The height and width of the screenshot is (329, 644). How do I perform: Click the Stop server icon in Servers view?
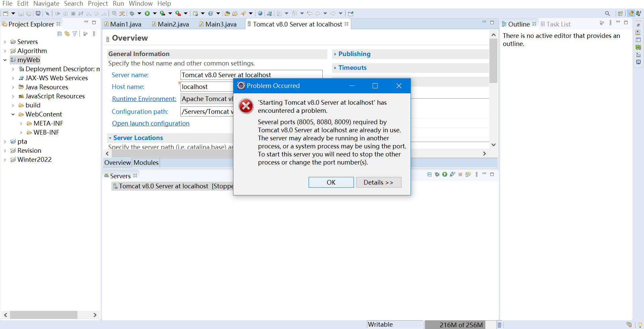[x=460, y=174]
